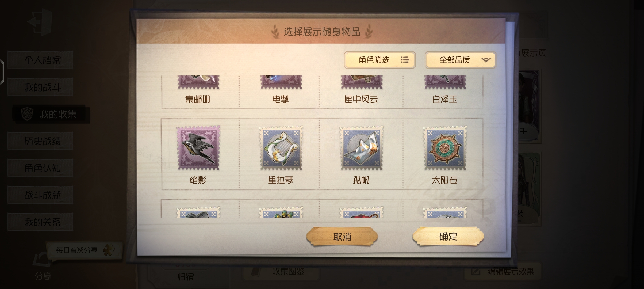The width and height of the screenshot is (644, 289).
Task: Click the exit door icon at top left
Action: [x=40, y=22]
